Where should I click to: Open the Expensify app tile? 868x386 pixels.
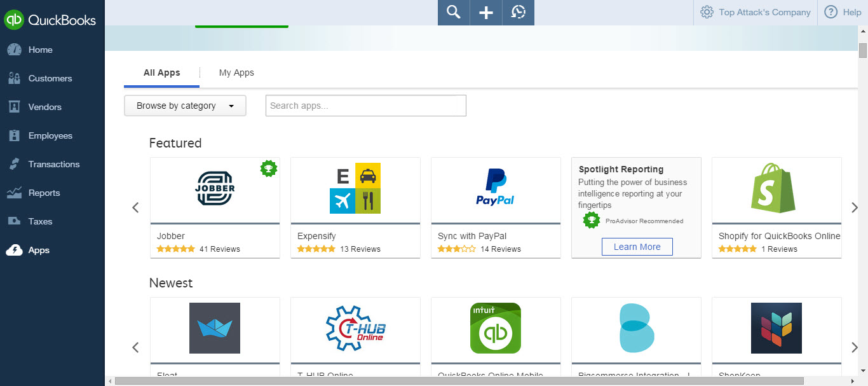point(355,207)
